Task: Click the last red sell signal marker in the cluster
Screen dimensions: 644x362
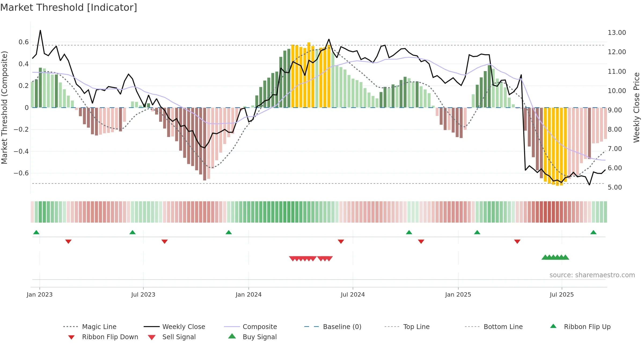Action: (329, 259)
